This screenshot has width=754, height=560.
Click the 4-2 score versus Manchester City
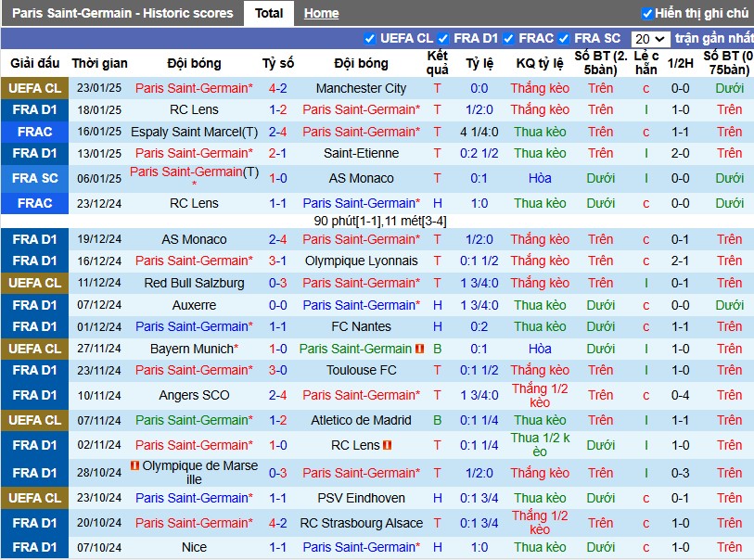pos(278,88)
